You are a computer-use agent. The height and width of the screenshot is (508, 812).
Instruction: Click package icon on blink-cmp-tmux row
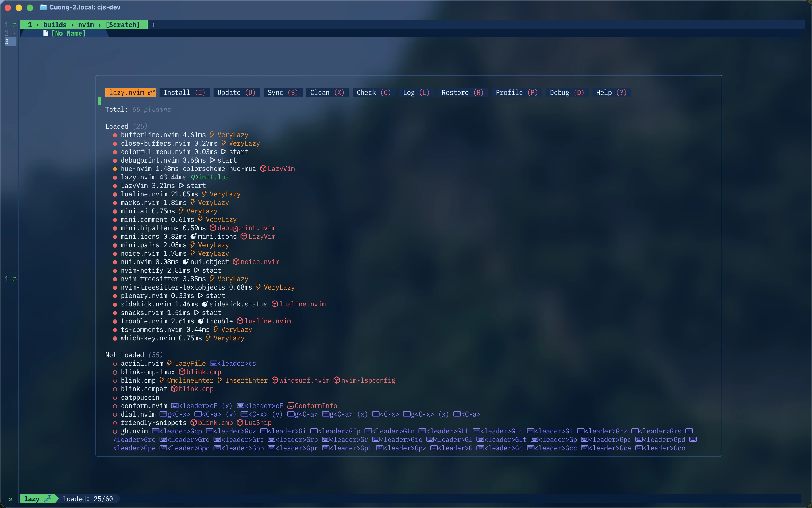(182, 372)
